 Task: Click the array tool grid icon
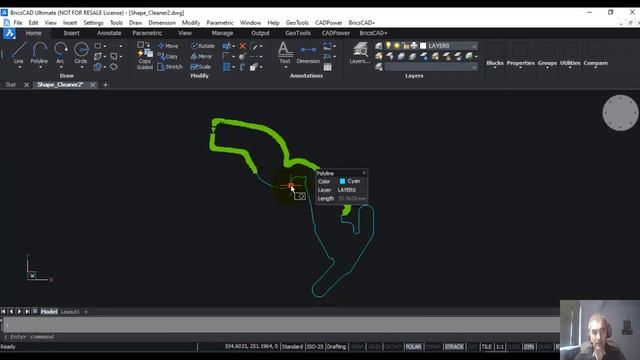click(227, 67)
